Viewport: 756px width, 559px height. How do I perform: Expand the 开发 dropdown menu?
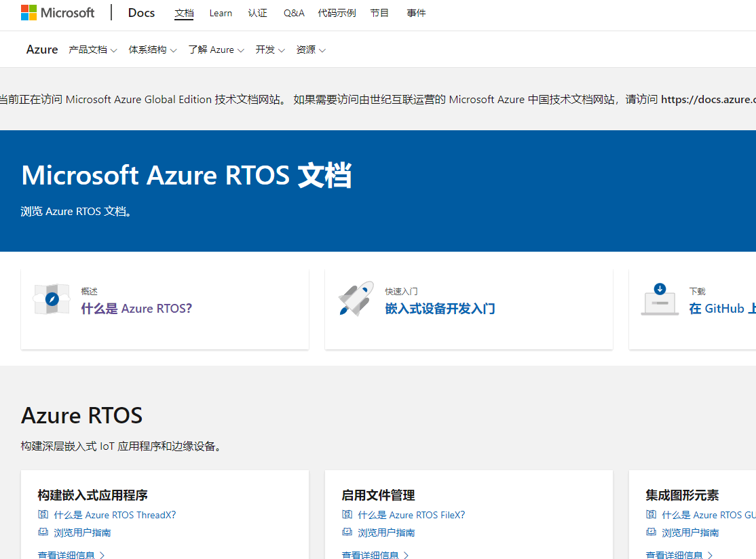click(x=270, y=50)
